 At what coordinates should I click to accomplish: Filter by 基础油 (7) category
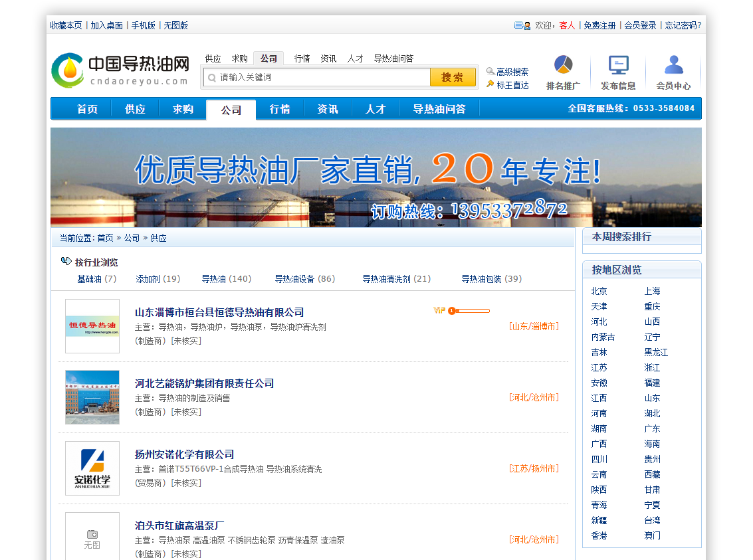pyautogui.click(x=97, y=279)
